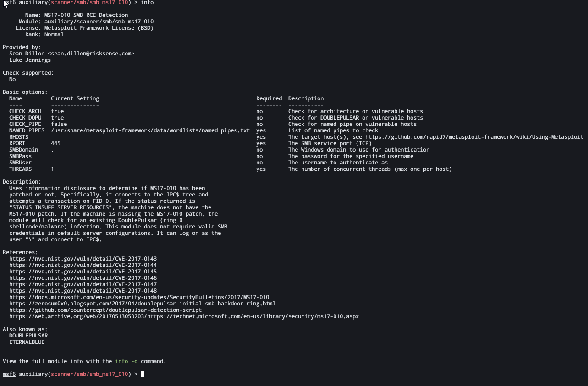Click the Required column header
The image size is (588, 386).
tap(269, 98)
